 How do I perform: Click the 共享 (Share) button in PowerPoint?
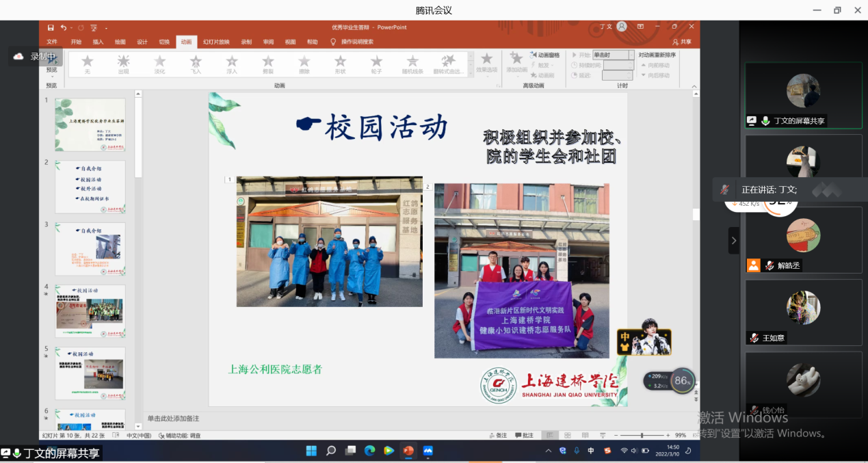click(681, 42)
